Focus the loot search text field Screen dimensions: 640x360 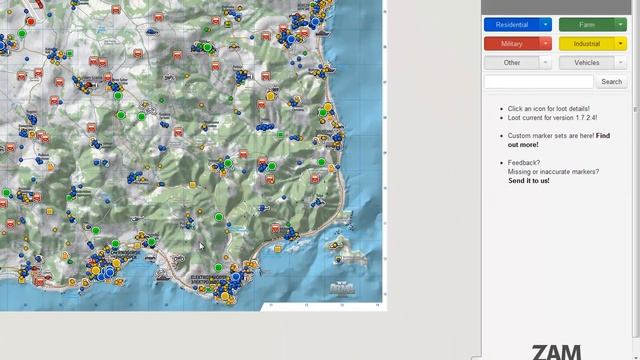539,82
